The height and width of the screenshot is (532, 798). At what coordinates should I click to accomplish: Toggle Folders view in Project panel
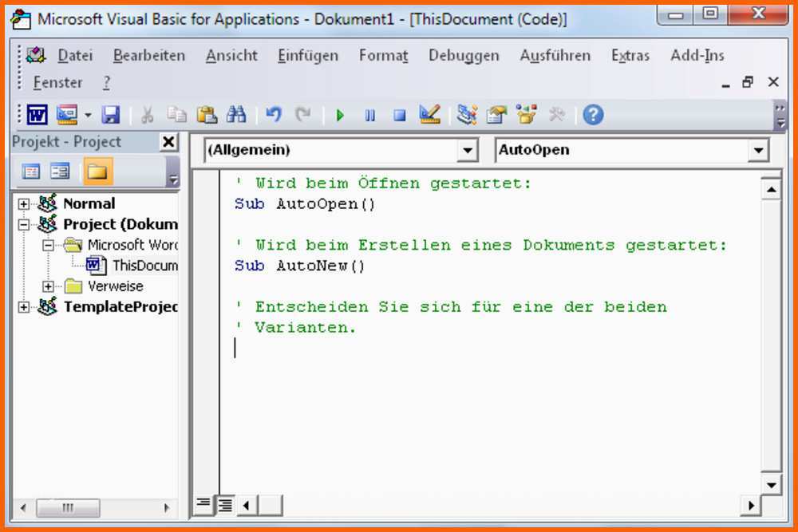tap(97, 171)
